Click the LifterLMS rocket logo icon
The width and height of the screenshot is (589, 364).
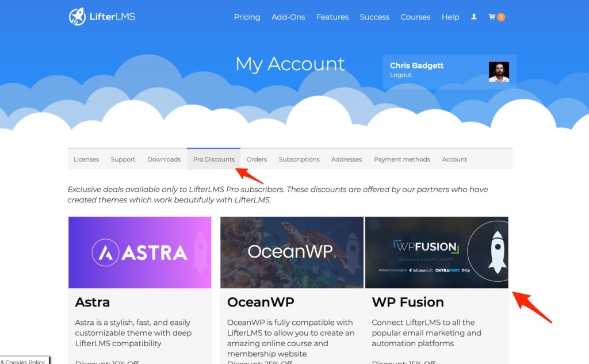pos(78,17)
